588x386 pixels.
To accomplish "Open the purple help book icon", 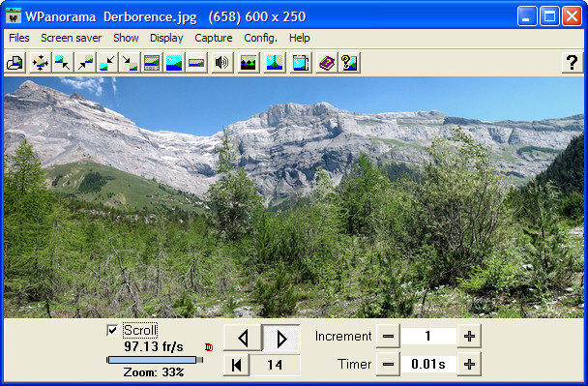I will click(327, 62).
